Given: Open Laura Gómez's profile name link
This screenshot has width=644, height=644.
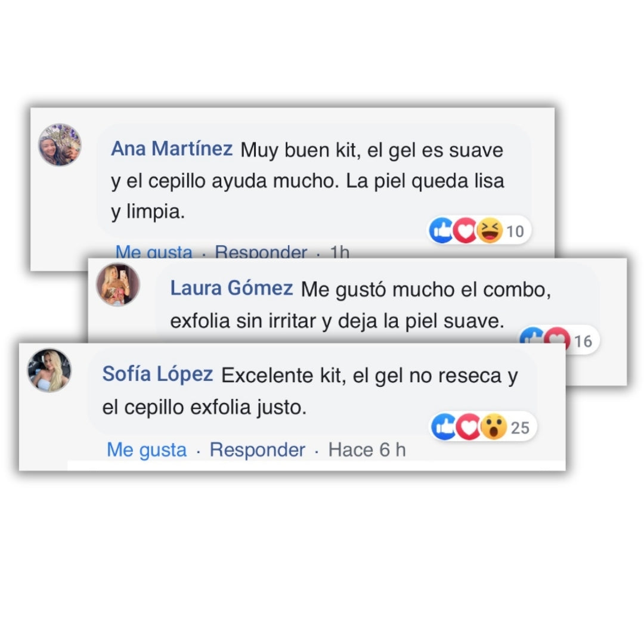Looking at the screenshot, I should [231, 288].
